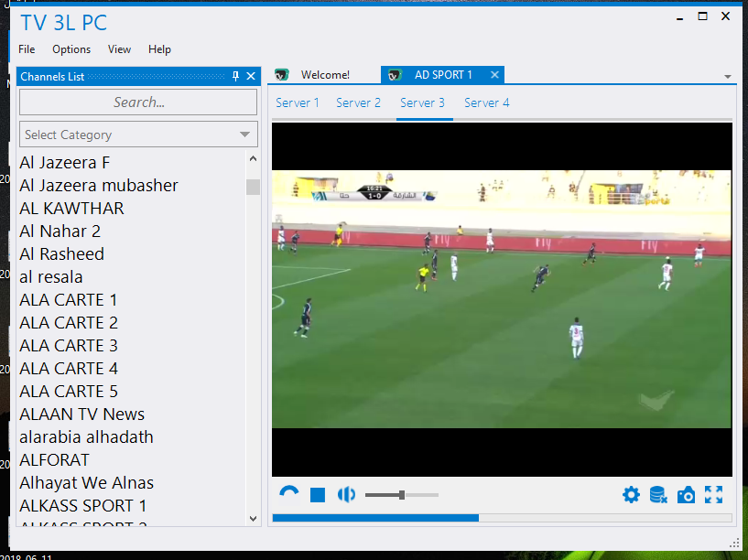The image size is (748, 560).
Task: Select channel ALA CARTE 4
Action: click(x=69, y=369)
